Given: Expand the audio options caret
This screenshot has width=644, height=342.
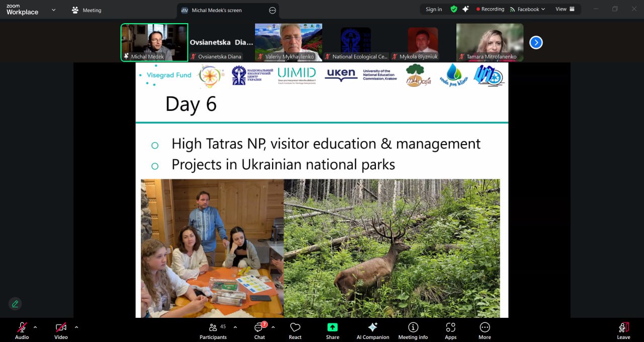Looking at the screenshot, I should [35, 327].
